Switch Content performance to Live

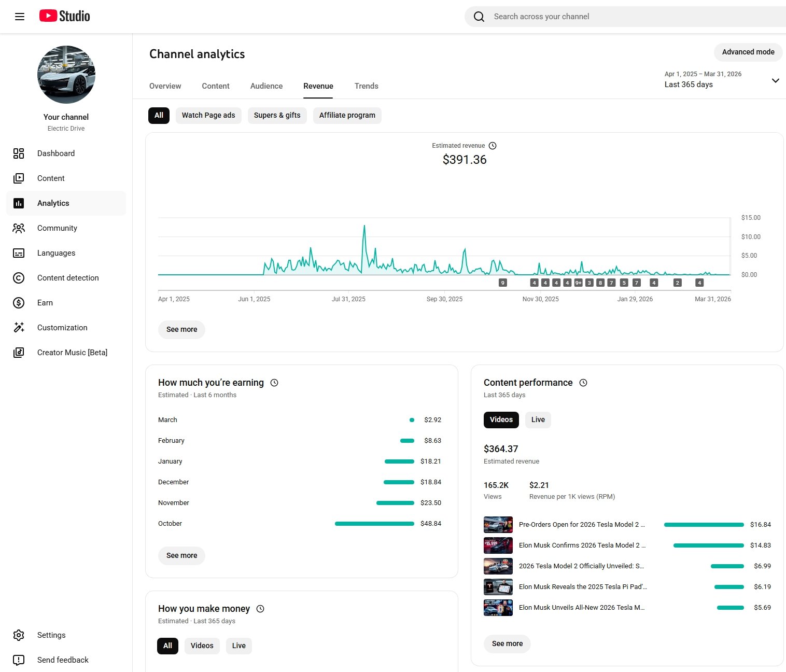pyautogui.click(x=538, y=419)
